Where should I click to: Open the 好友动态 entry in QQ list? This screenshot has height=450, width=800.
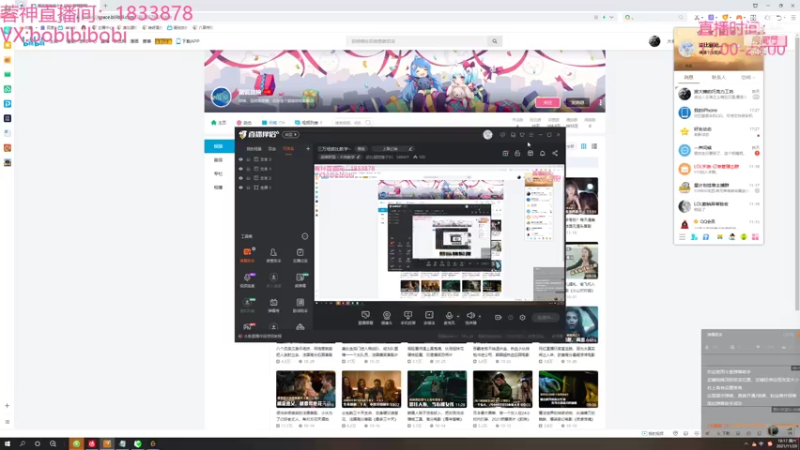(x=718, y=132)
